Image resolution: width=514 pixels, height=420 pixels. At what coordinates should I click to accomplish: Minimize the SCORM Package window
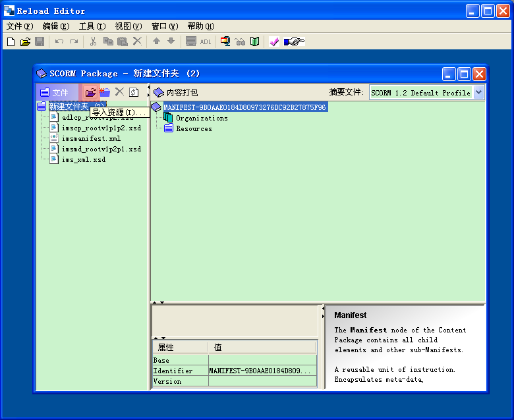[449, 74]
